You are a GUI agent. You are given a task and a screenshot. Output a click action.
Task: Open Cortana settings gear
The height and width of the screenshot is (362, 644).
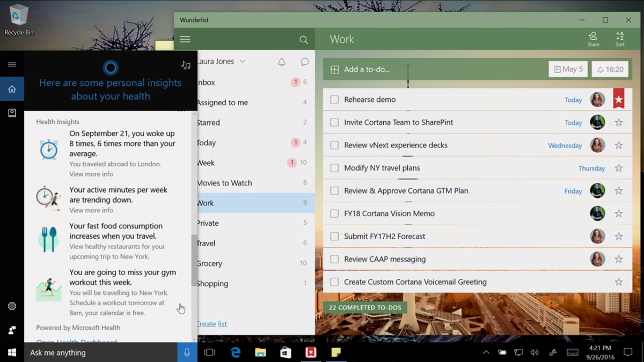(x=12, y=306)
